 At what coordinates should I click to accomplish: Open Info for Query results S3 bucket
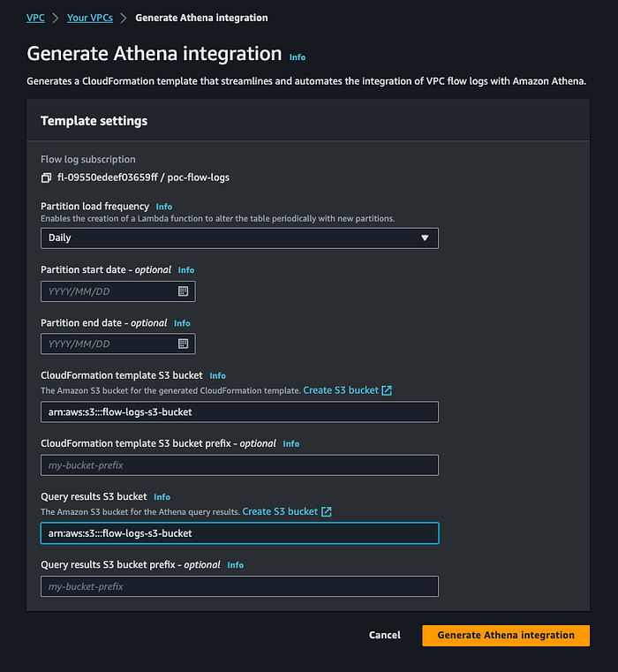coord(162,497)
